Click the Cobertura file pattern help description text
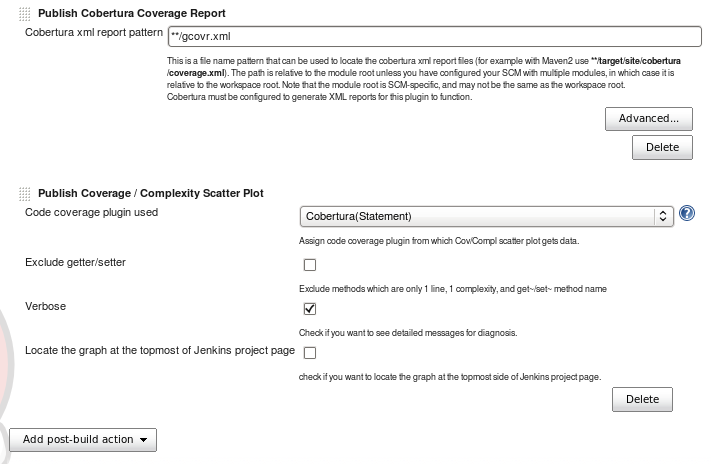Screen dimensions: 711x464 (x=420, y=79)
